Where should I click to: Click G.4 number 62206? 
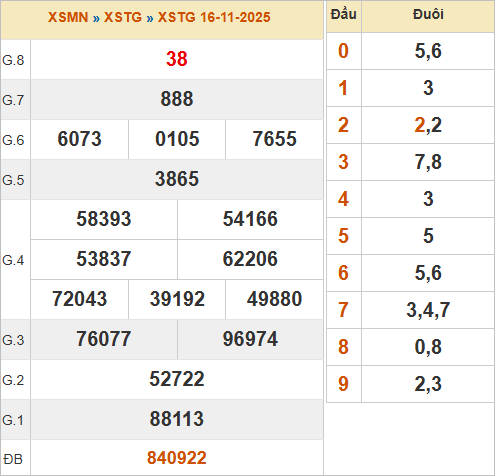click(x=250, y=259)
